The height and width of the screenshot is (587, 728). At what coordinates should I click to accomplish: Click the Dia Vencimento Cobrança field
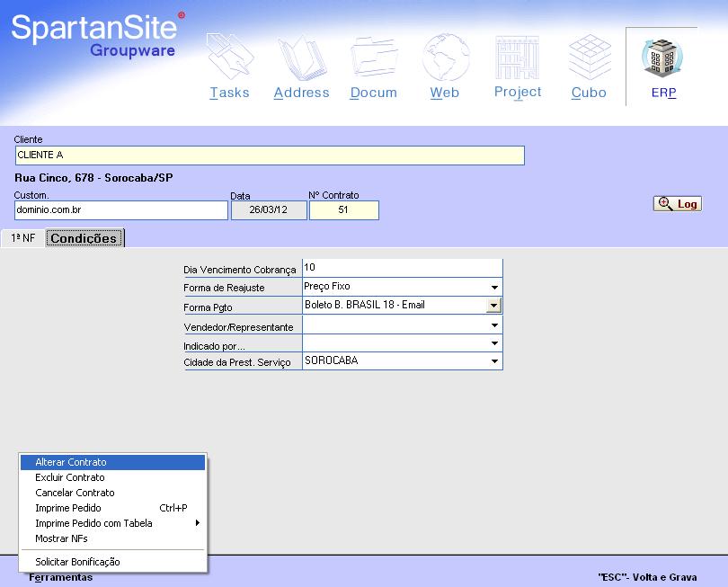point(402,268)
